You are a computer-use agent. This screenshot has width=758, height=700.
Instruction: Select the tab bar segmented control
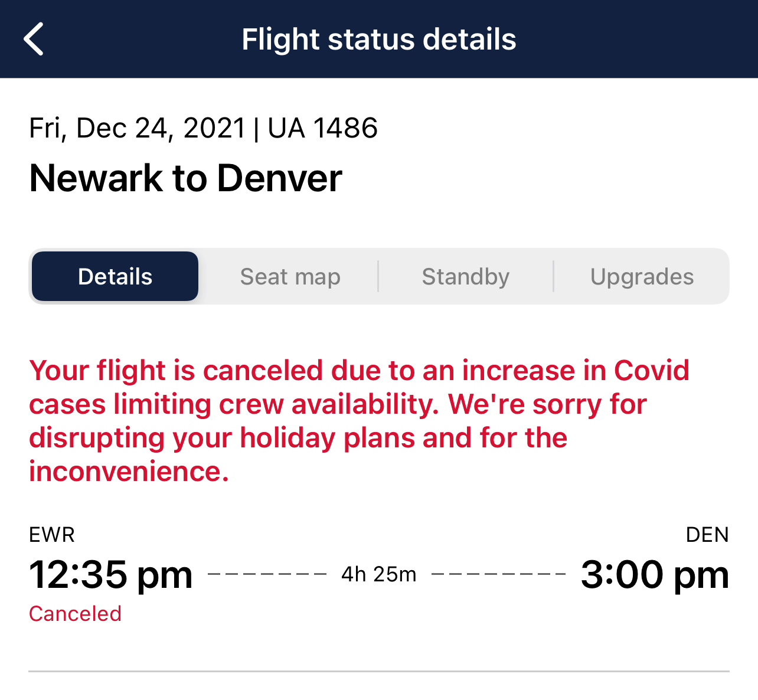tap(378, 276)
